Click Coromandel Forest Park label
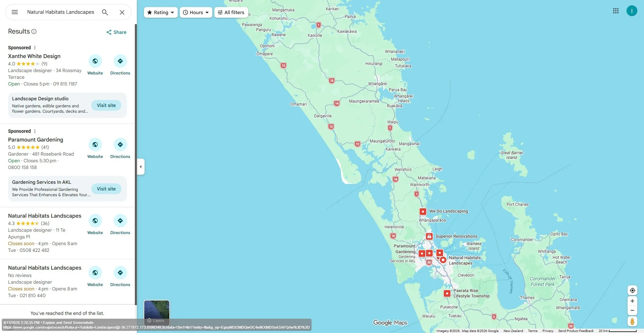644x333 pixels. click(543, 282)
